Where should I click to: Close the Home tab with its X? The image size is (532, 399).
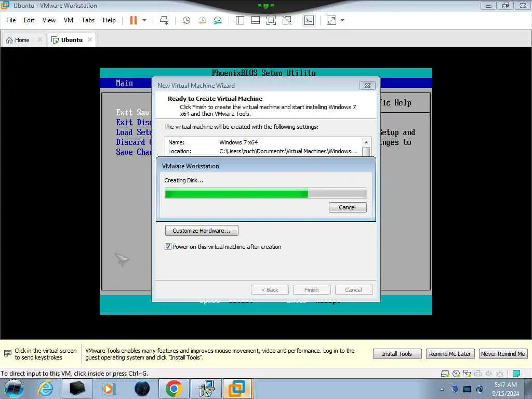[x=39, y=39]
